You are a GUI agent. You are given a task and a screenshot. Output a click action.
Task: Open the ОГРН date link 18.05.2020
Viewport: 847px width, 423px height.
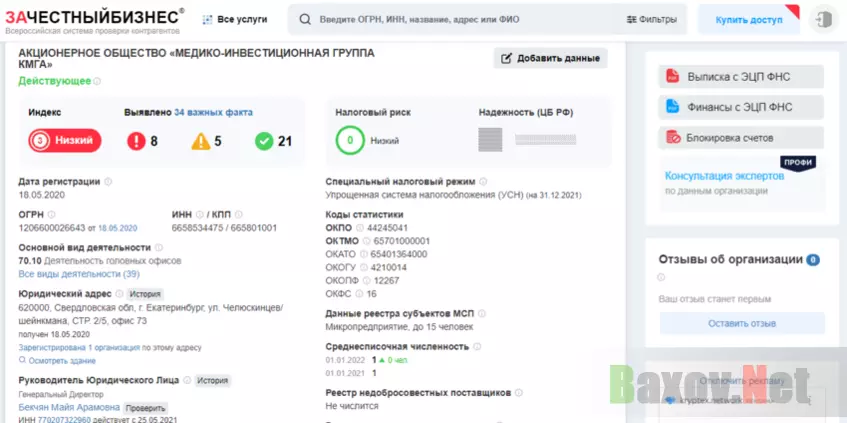[118, 228]
